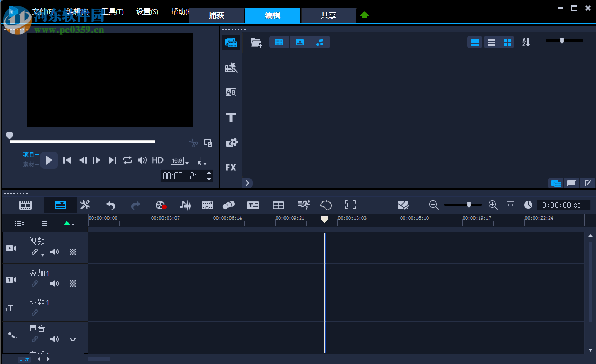Open the 文件 (File) menu
The height and width of the screenshot is (364, 596).
pos(43,12)
